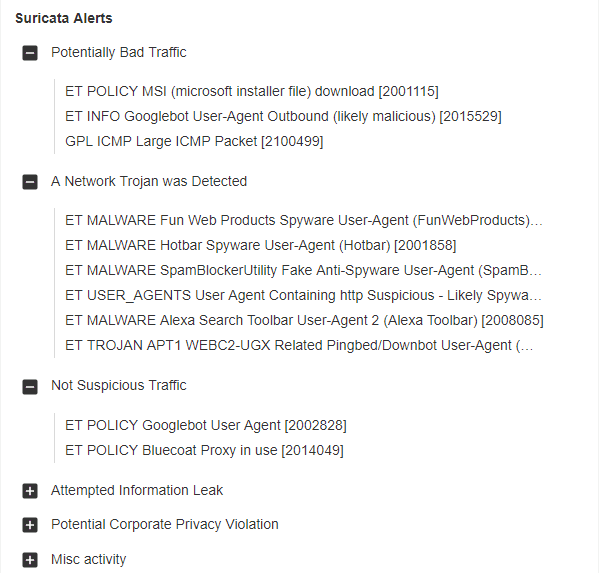This screenshot has height=573, width=611.
Task: Open ET TROJAN APT1 WEBC2-UGX alert
Action: [x=299, y=346]
